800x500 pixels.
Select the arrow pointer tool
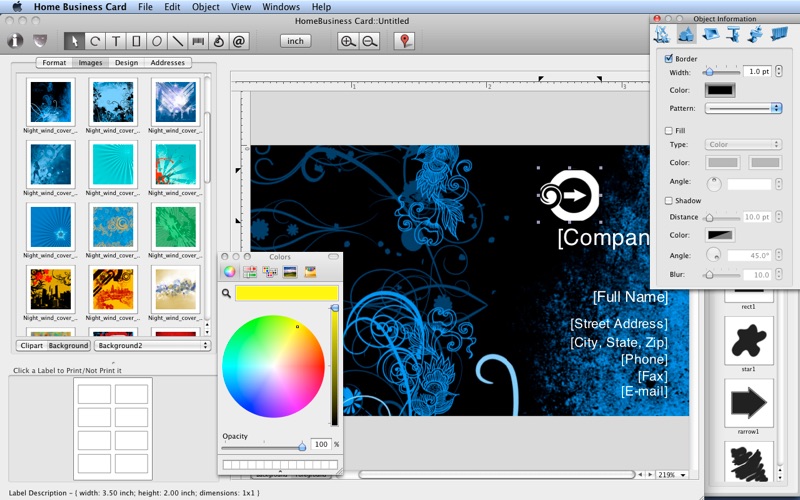pos(74,41)
